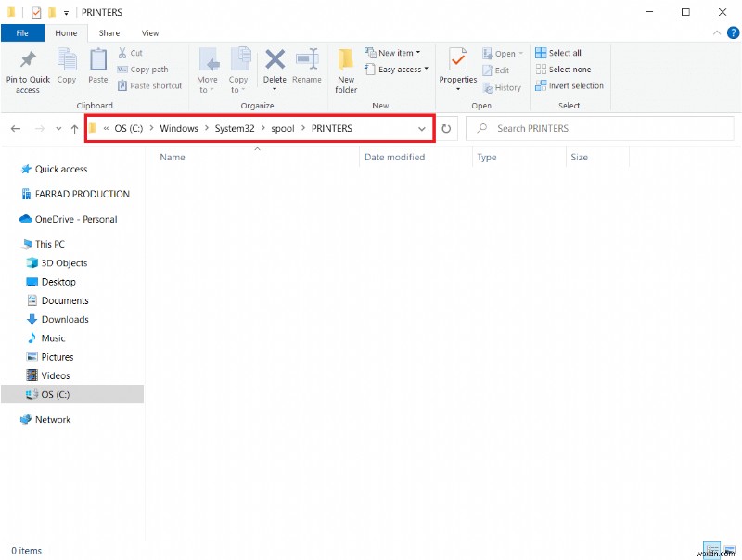Pin current folder to Quick access
The image size is (742, 560).
(27, 69)
